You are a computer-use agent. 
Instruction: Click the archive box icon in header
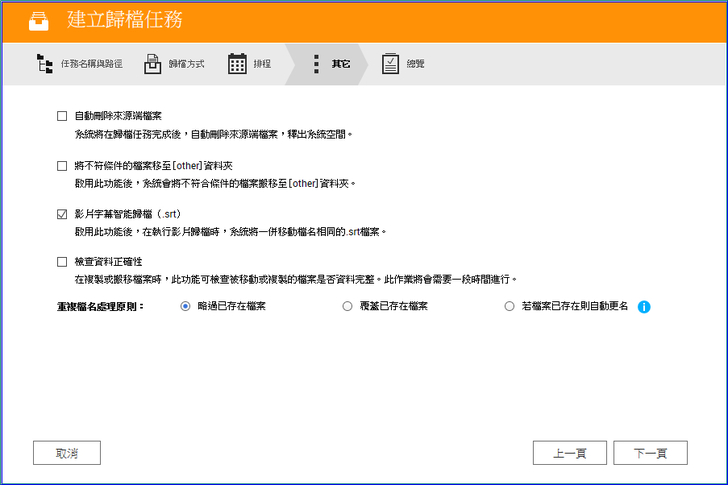[x=38, y=21]
